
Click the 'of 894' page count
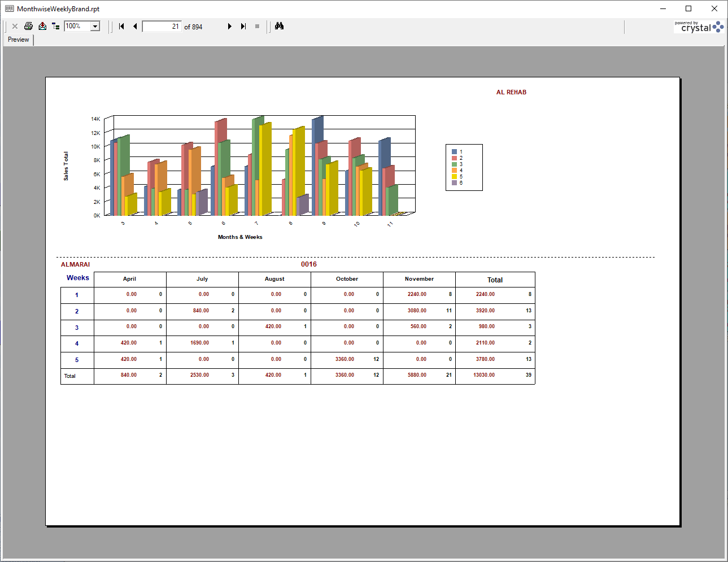click(x=193, y=27)
